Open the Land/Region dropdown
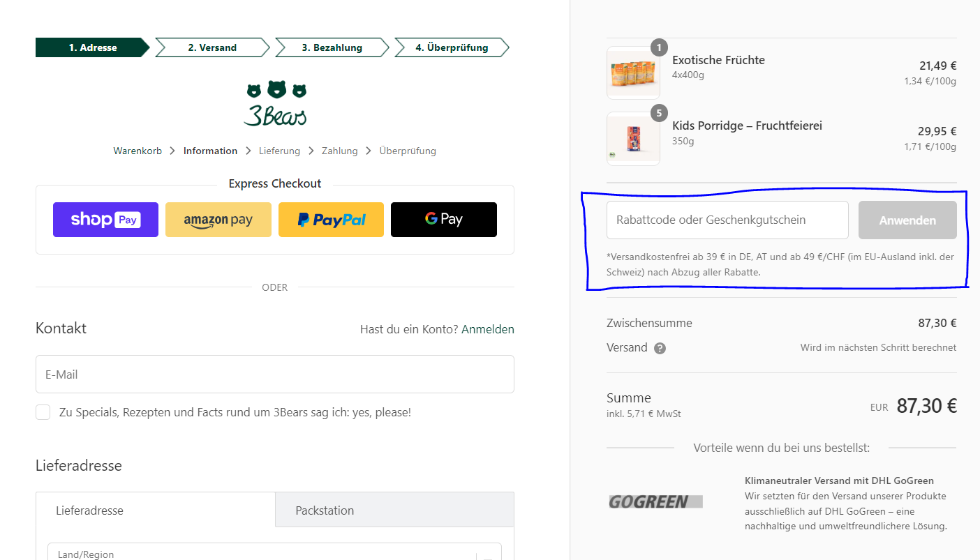980x560 pixels. [274, 552]
